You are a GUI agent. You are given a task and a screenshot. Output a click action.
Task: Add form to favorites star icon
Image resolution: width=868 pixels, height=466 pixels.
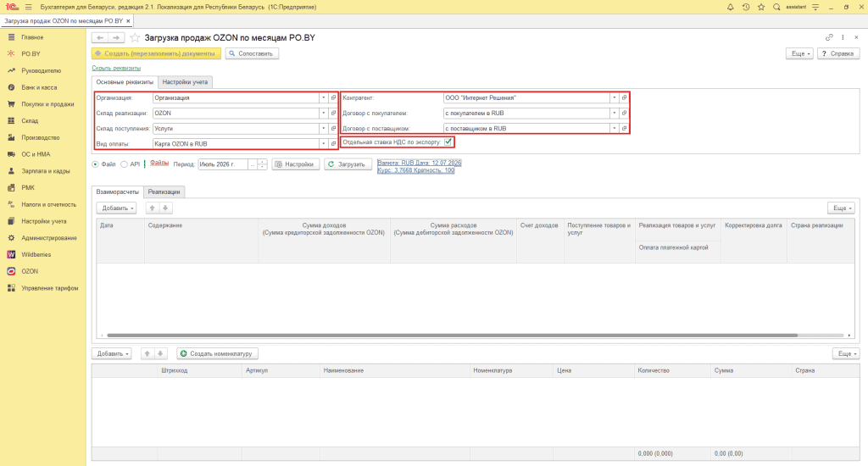coord(135,37)
